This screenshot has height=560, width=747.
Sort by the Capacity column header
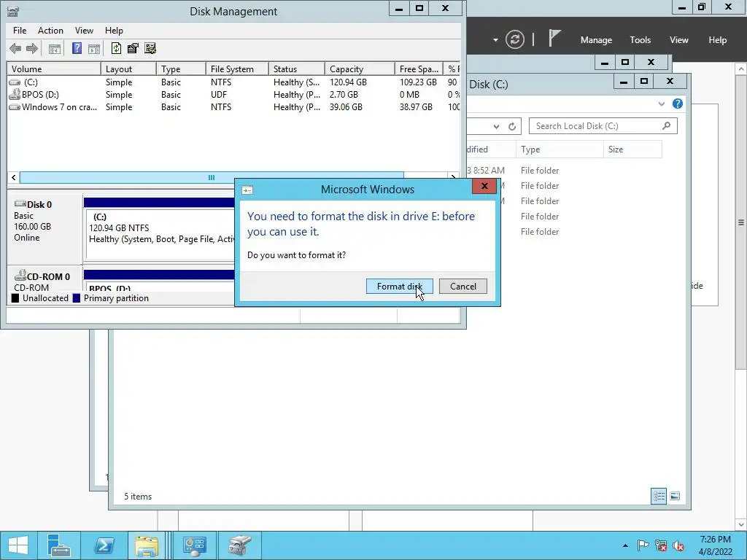tap(360, 69)
